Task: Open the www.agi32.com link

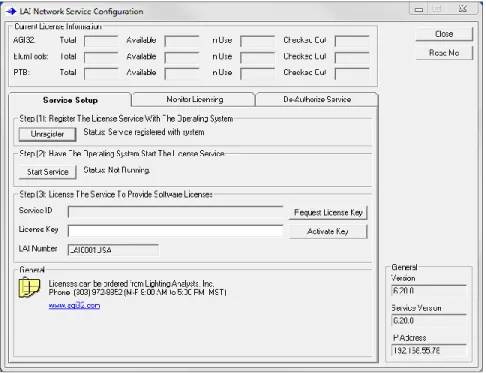Action: point(74,305)
